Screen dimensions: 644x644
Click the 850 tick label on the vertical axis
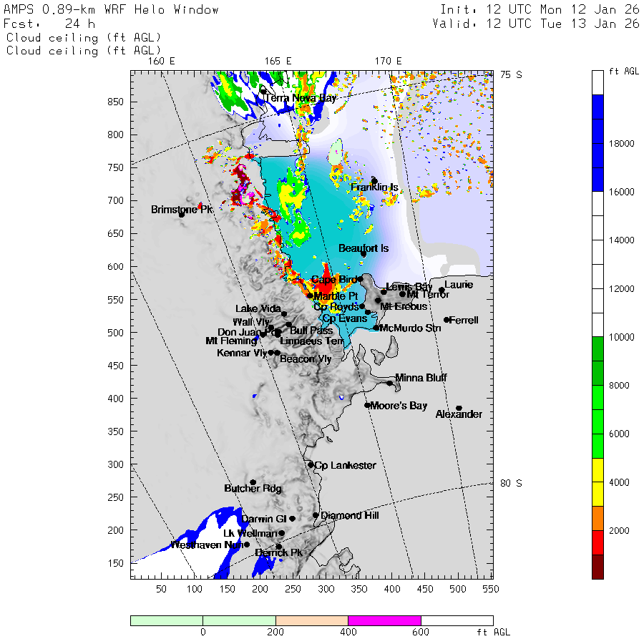tap(115, 102)
